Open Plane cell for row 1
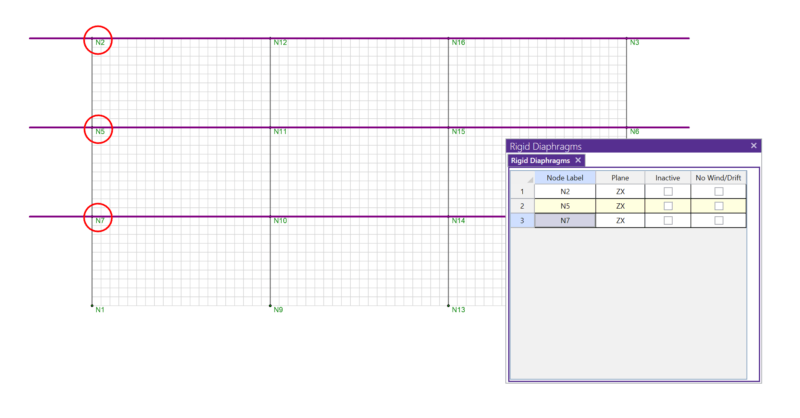This screenshot has width=800, height=418. pos(620,191)
